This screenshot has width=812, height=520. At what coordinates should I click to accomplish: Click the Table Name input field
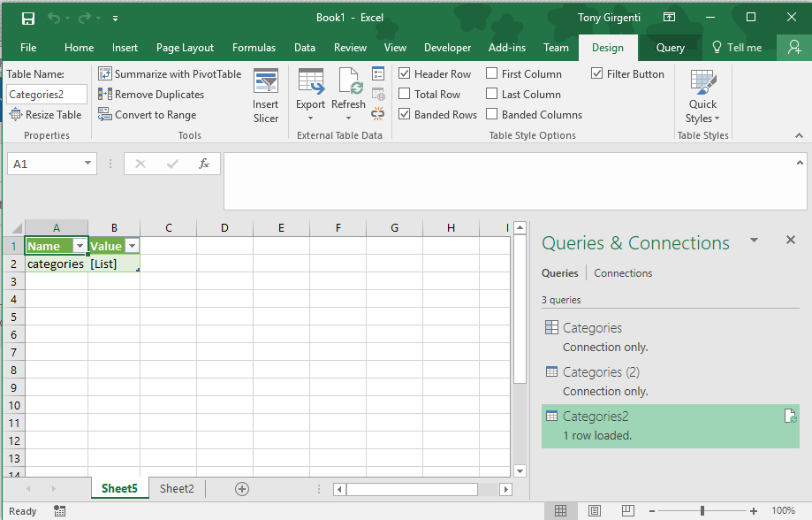pyautogui.click(x=47, y=95)
